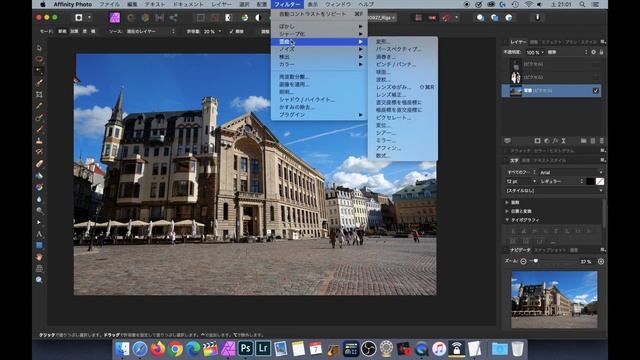Click the layer lock icon
640x360 pixels.
(601, 52)
